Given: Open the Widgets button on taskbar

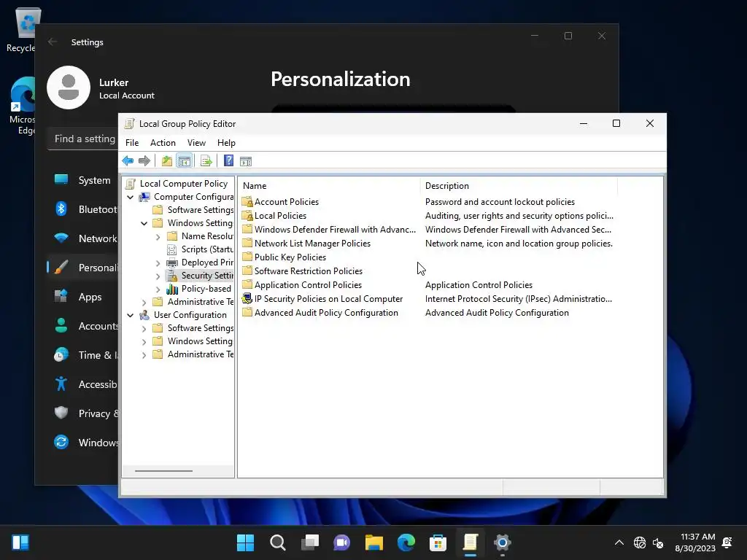Looking at the screenshot, I should pos(20,542).
